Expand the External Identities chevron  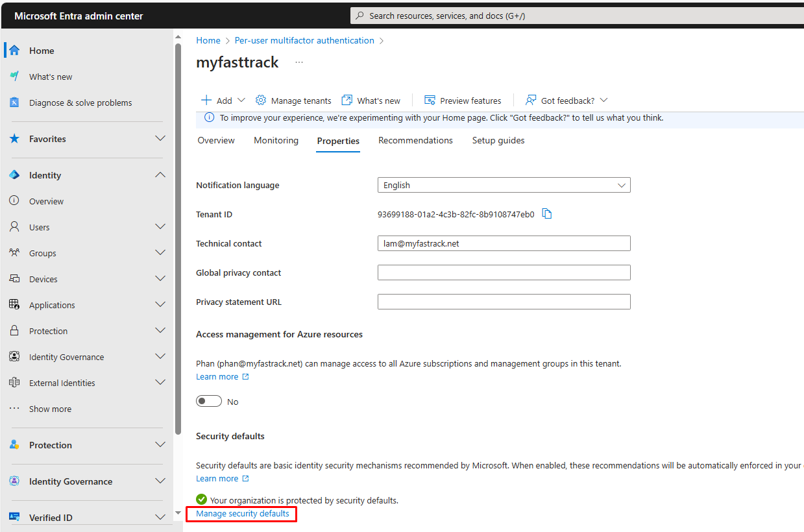pyautogui.click(x=160, y=383)
